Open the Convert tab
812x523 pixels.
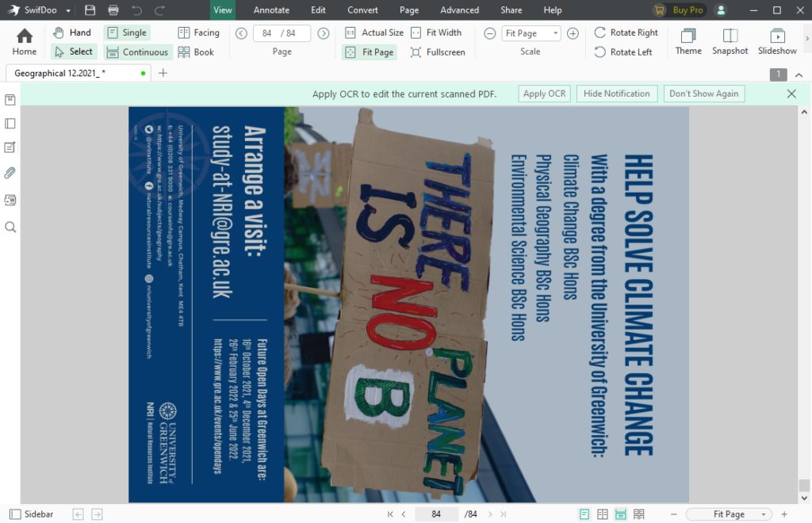pyautogui.click(x=362, y=10)
